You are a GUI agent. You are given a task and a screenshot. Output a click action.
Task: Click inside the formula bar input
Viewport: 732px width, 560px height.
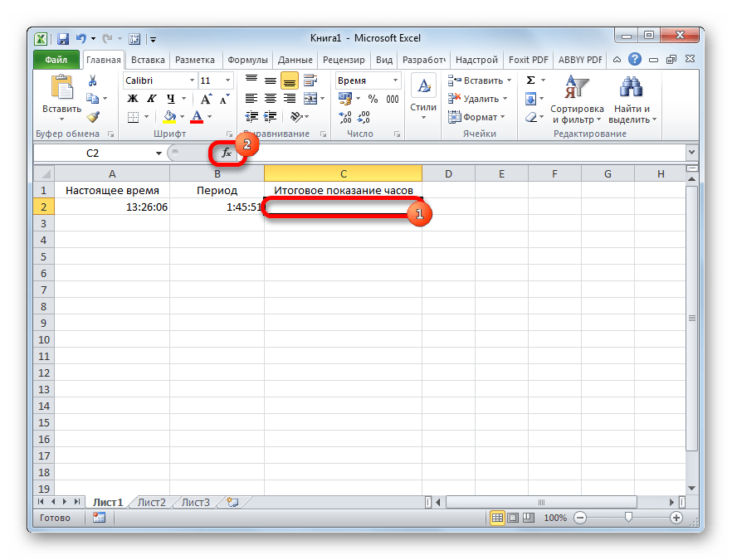[x=462, y=153]
